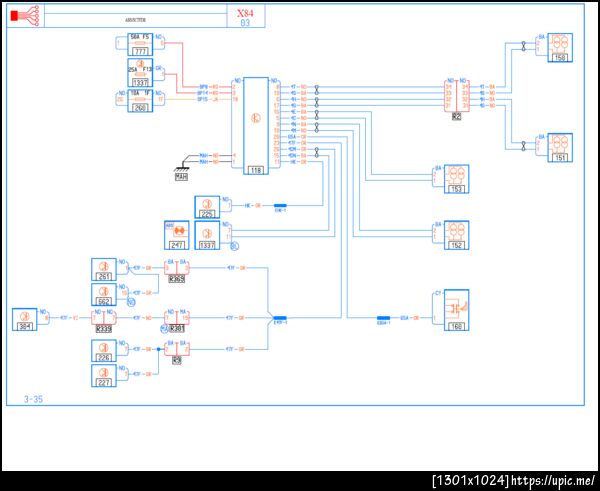This screenshot has height=491, width=600.
Task: Click the R9 connector label
Action: (x=176, y=360)
